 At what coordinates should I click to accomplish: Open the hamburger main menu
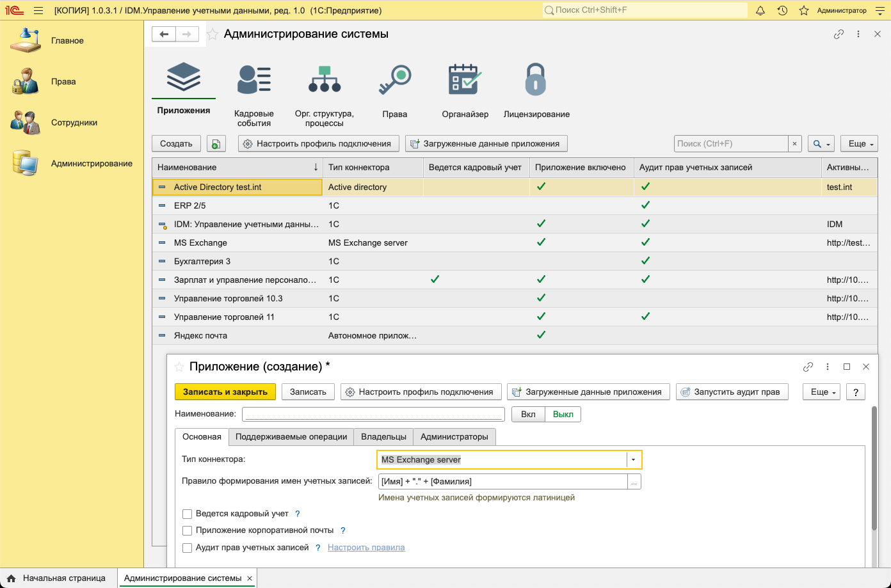38,10
